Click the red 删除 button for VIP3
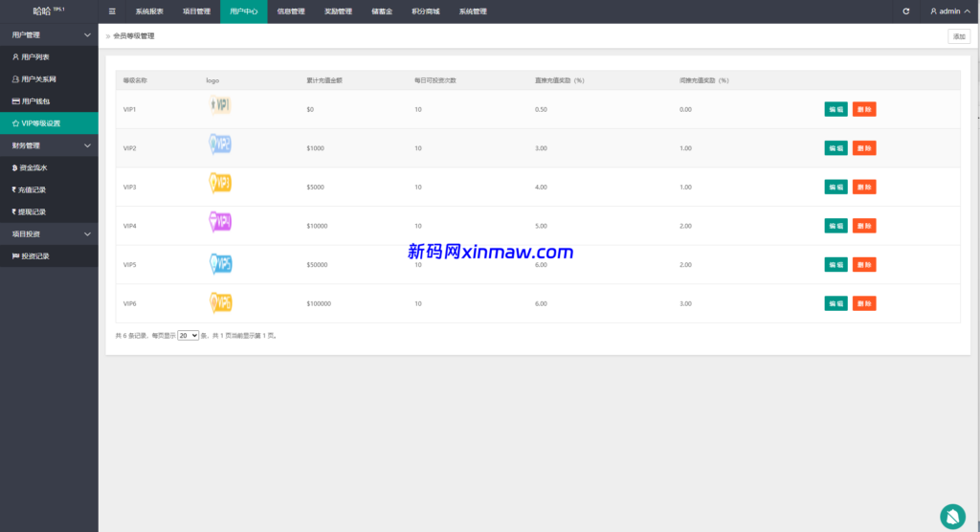The height and width of the screenshot is (532, 980). point(864,187)
